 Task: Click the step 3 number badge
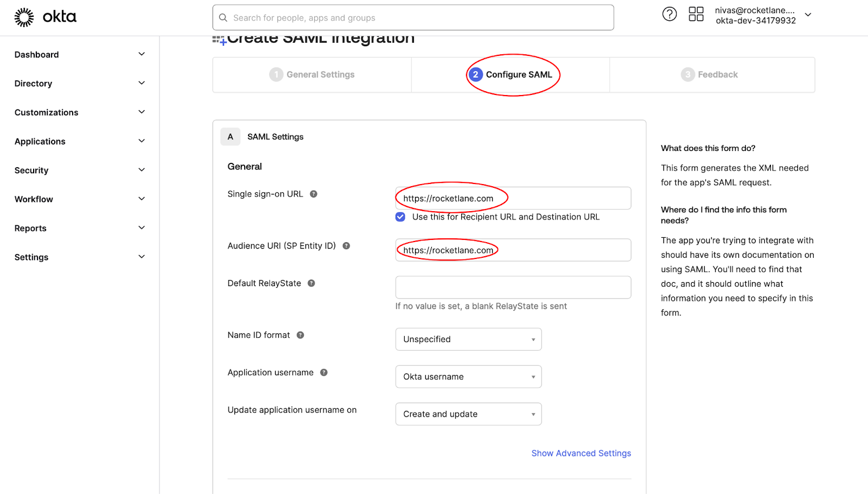688,74
